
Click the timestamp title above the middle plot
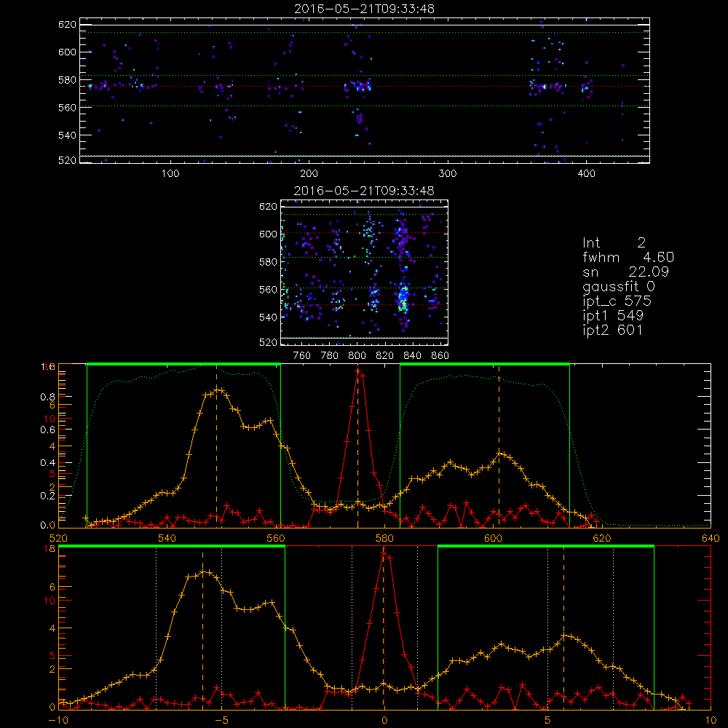pyautogui.click(x=364, y=191)
